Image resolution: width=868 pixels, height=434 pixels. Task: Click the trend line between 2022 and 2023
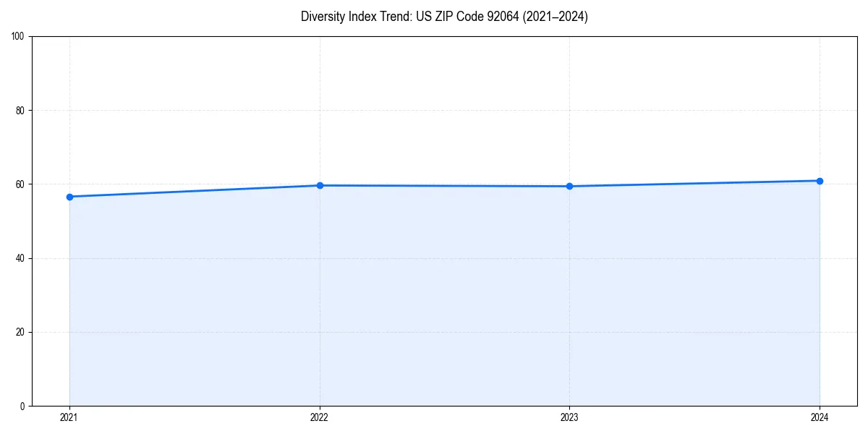coord(445,185)
